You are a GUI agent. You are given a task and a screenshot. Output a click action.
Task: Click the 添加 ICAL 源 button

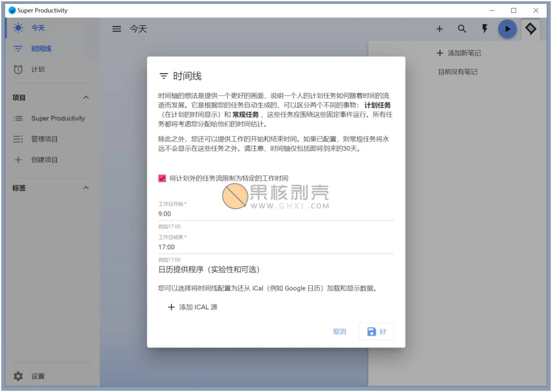click(192, 307)
